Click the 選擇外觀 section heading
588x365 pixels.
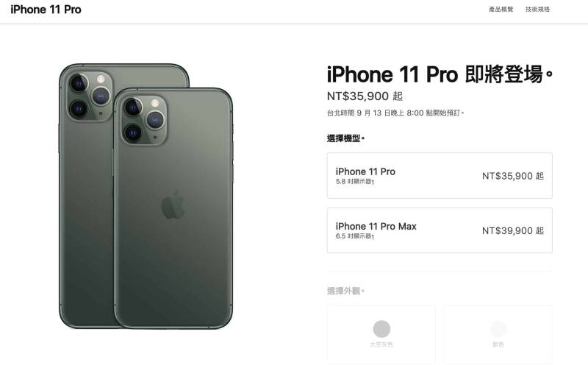pos(345,291)
